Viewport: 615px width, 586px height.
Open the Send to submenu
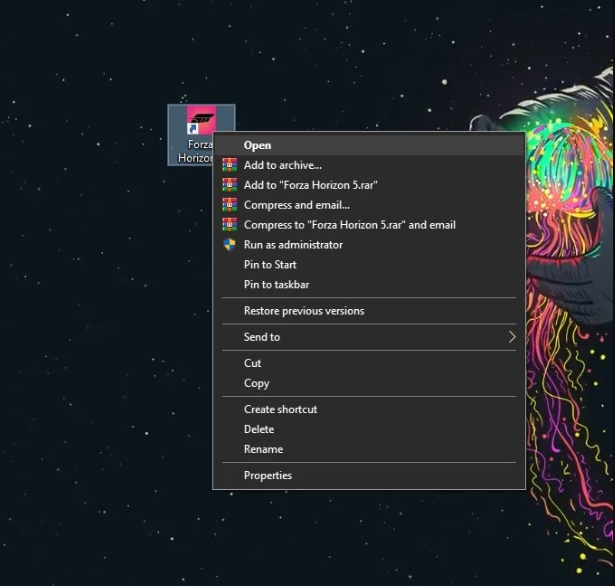pos(369,337)
